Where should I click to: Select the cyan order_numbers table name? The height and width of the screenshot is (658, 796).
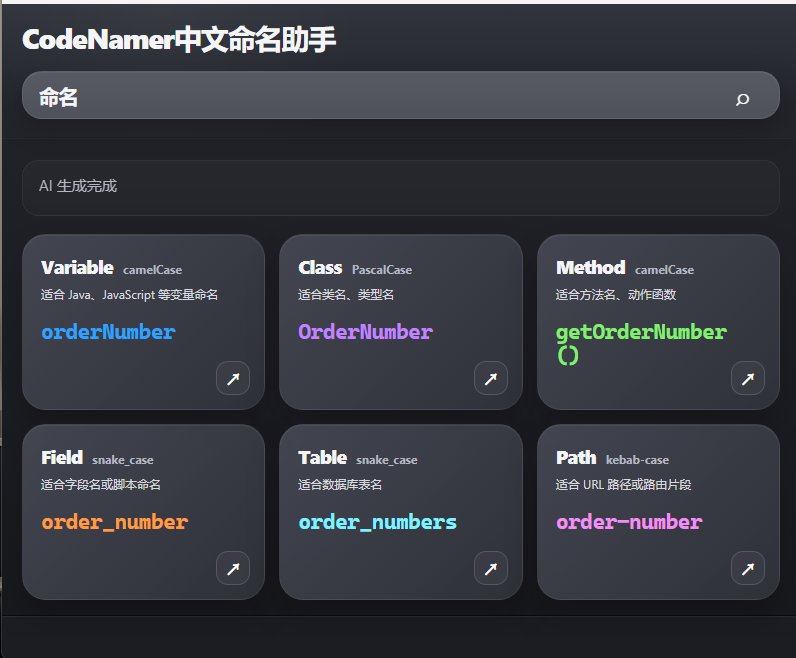tap(377, 522)
